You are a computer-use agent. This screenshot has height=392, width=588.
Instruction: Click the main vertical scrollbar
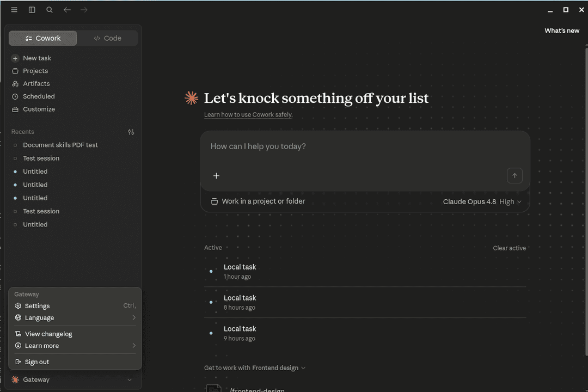pyautogui.click(x=586, y=201)
